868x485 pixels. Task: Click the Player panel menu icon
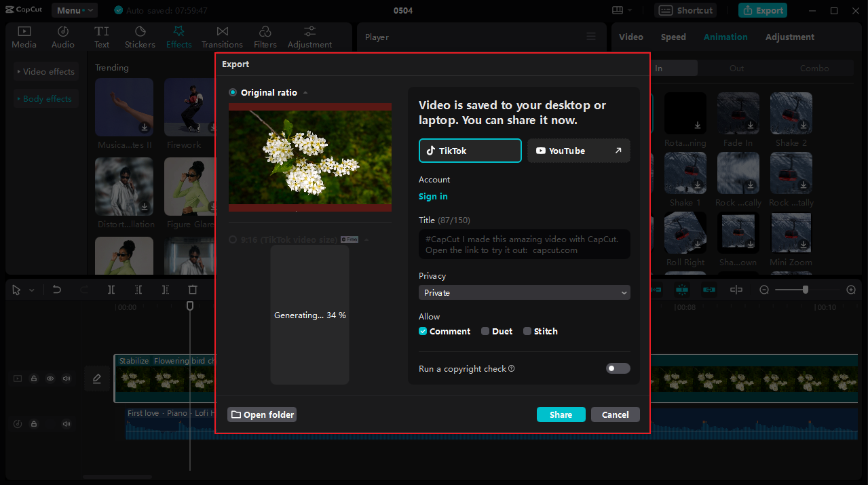(x=591, y=37)
